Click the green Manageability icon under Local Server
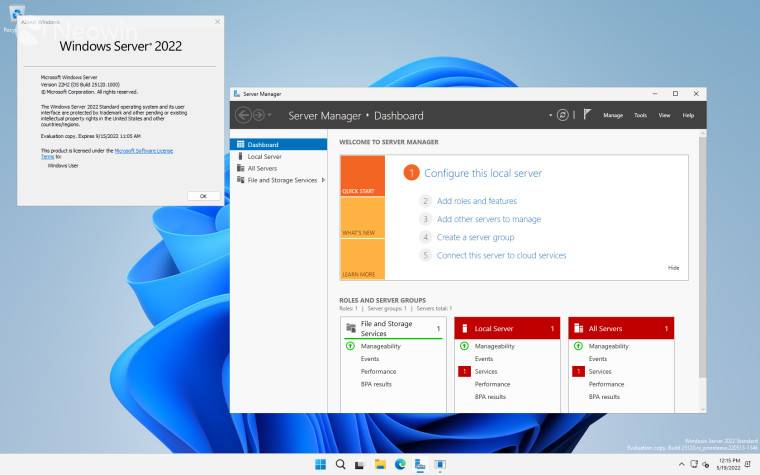The width and height of the screenshot is (760, 475). click(464, 346)
